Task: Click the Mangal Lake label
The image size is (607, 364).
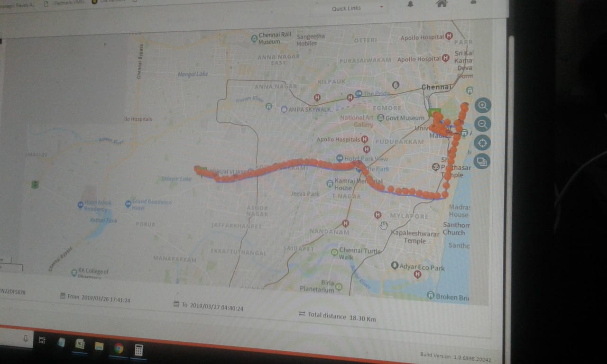Action: tap(193, 74)
